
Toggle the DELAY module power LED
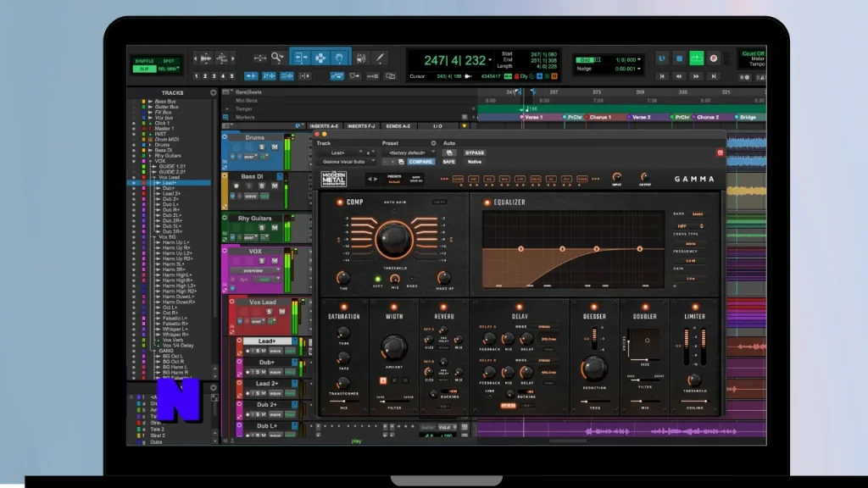520,307
